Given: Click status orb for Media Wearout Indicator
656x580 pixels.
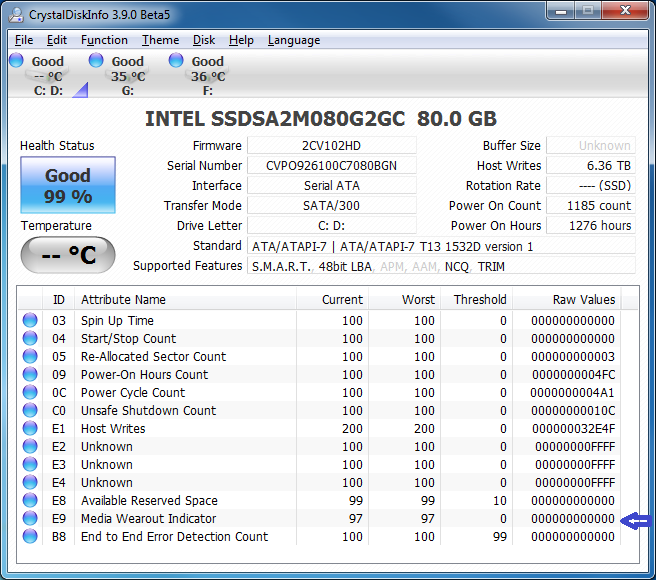Looking at the screenshot, I should pyautogui.click(x=30, y=518).
